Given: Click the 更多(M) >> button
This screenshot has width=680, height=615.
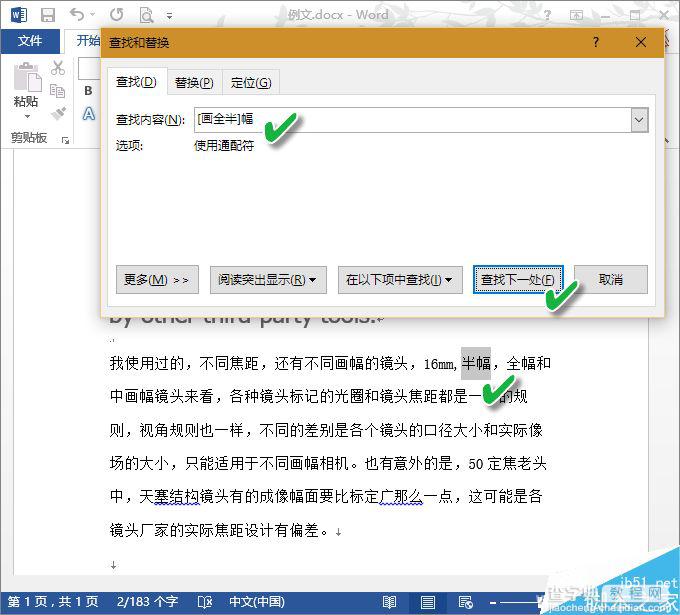Looking at the screenshot, I should [157, 280].
